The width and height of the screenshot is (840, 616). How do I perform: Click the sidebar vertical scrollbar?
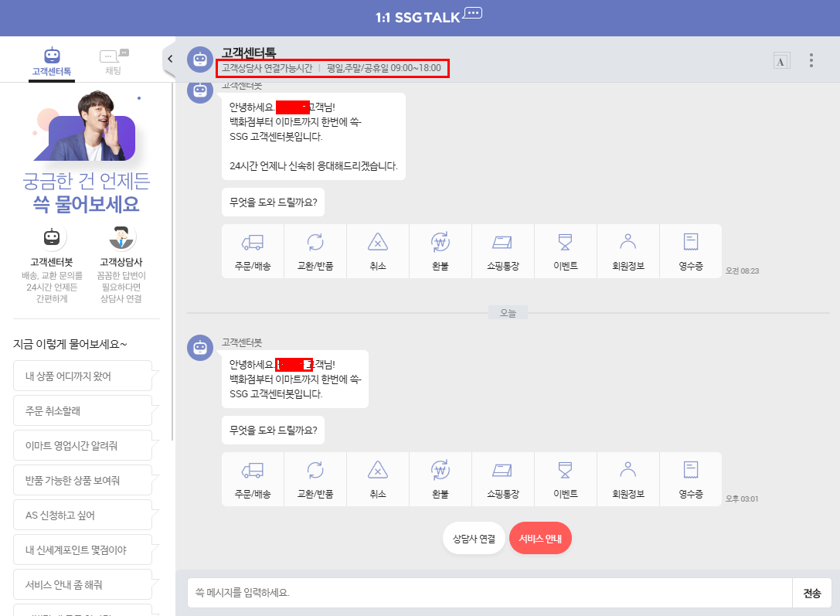172,261
